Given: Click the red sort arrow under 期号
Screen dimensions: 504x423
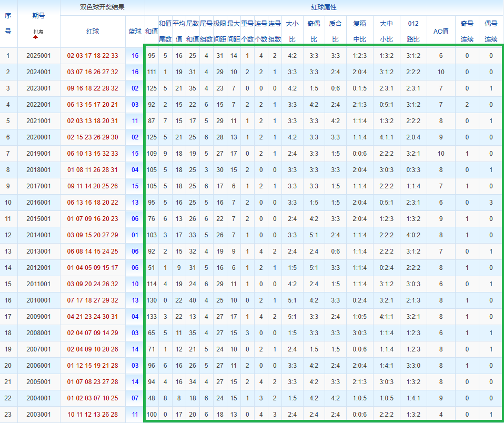Looking at the screenshot, I should click(x=36, y=37).
